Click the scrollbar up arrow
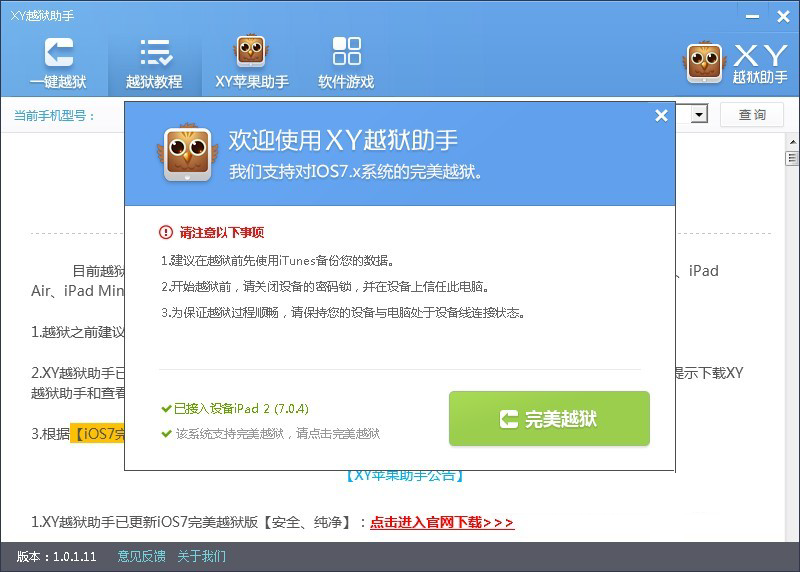Image resolution: width=800 pixels, height=572 pixels. (x=792, y=141)
